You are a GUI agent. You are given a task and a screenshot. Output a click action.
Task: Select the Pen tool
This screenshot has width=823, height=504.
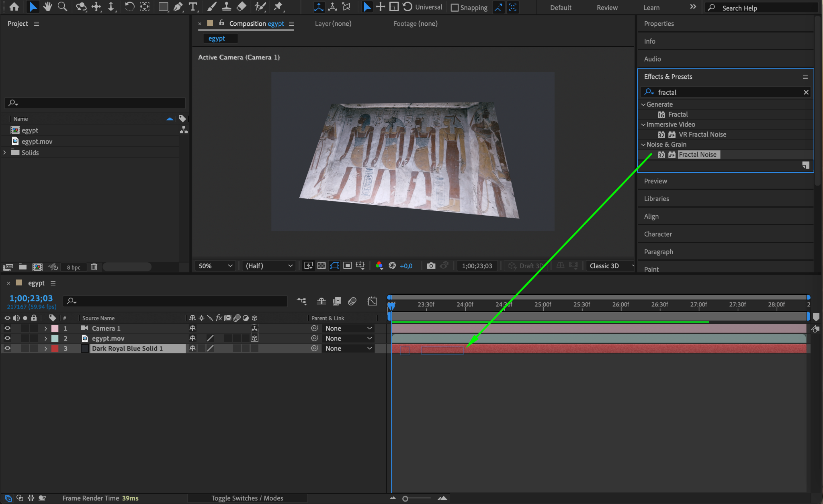click(x=178, y=7)
